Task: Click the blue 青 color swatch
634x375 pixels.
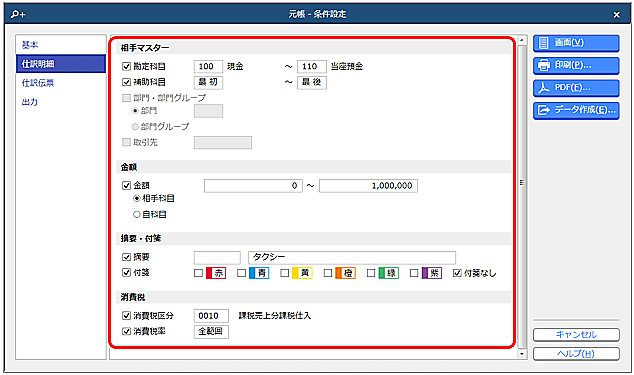Action: click(x=259, y=273)
